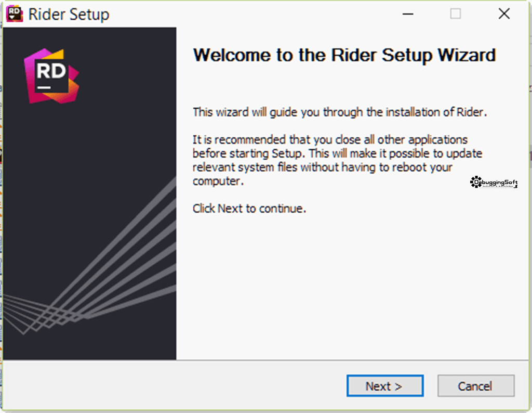Click the greyed-out maximize box

pyautogui.click(x=455, y=14)
